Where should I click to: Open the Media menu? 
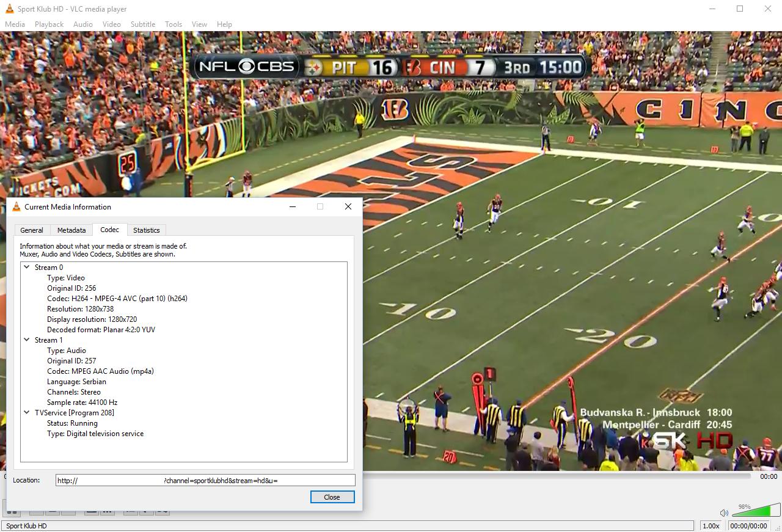coord(15,24)
